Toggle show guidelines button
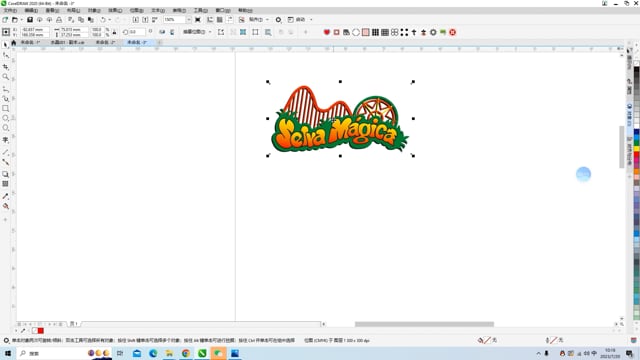The height and width of the screenshot is (360, 640). pos(230,20)
